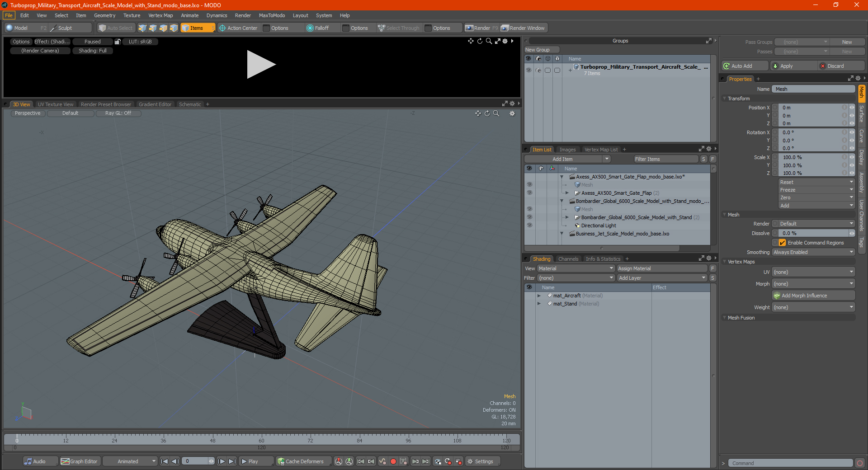Open the Render Default dropdown
Image resolution: width=868 pixels, height=470 pixels.
pyautogui.click(x=816, y=224)
